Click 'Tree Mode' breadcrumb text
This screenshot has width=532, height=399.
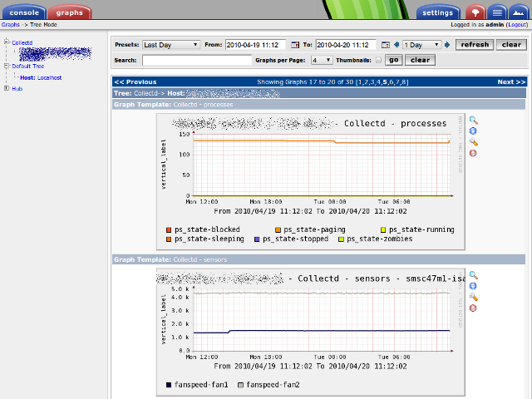(x=43, y=24)
